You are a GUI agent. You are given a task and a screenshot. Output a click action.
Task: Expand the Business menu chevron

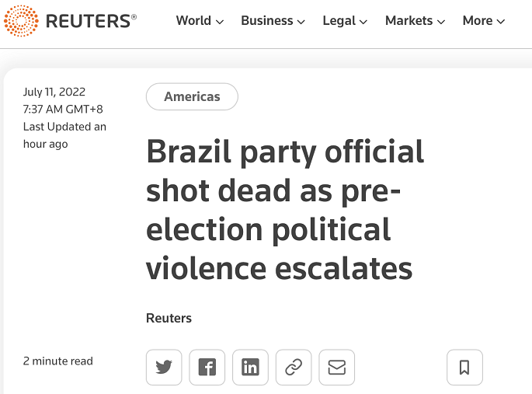click(301, 22)
